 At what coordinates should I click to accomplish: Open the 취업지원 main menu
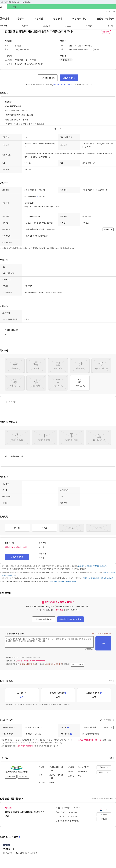click(38, 19)
